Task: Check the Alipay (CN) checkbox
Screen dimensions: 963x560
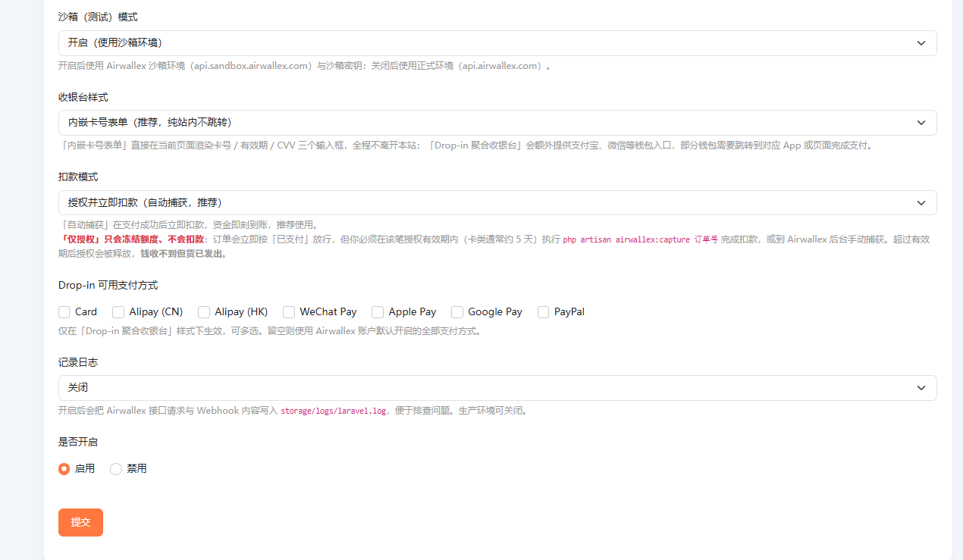Action: pyautogui.click(x=118, y=312)
